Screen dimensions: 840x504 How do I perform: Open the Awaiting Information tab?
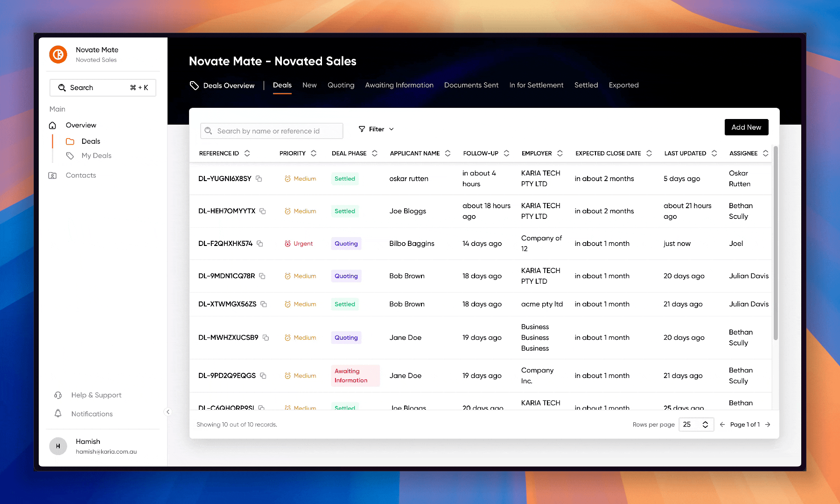(399, 85)
